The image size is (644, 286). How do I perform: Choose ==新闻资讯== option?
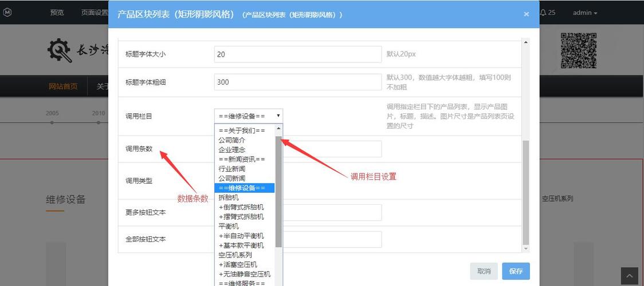click(x=245, y=159)
